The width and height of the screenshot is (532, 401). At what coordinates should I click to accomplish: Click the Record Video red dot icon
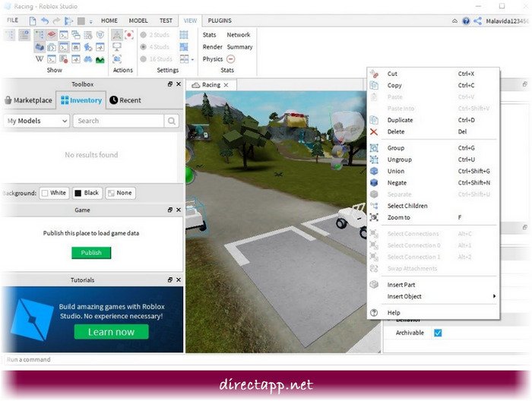129,35
